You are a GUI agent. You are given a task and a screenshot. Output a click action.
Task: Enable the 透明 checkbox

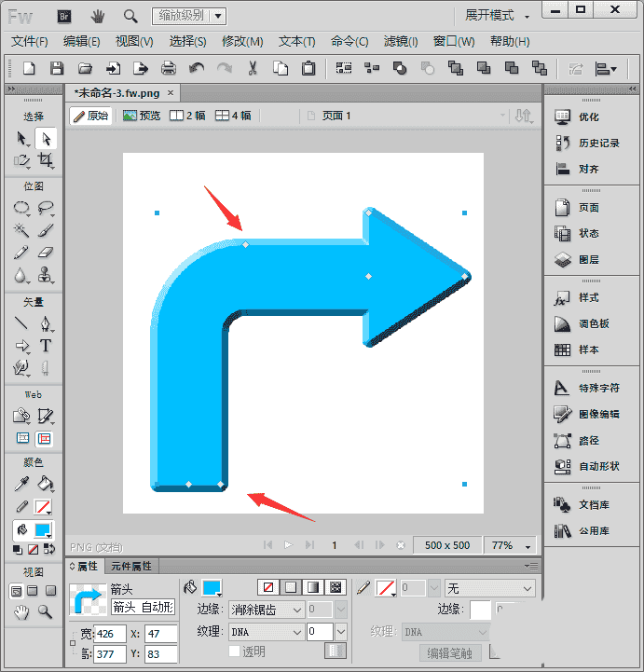(235, 651)
